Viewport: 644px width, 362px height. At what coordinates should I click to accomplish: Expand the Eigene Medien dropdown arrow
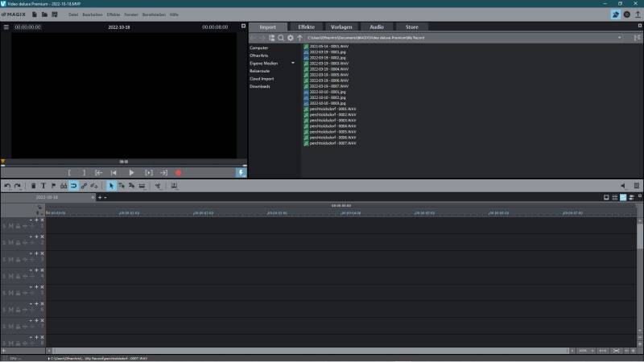click(x=293, y=64)
